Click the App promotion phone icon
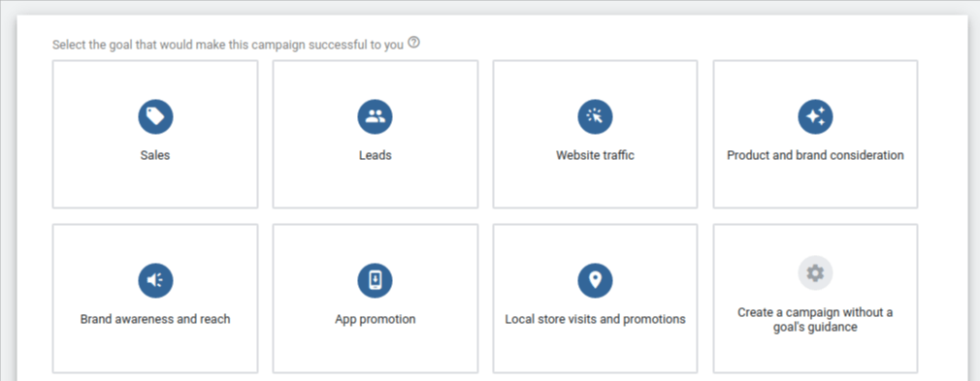The height and width of the screenshot is (381, 980). coord(375,280)
